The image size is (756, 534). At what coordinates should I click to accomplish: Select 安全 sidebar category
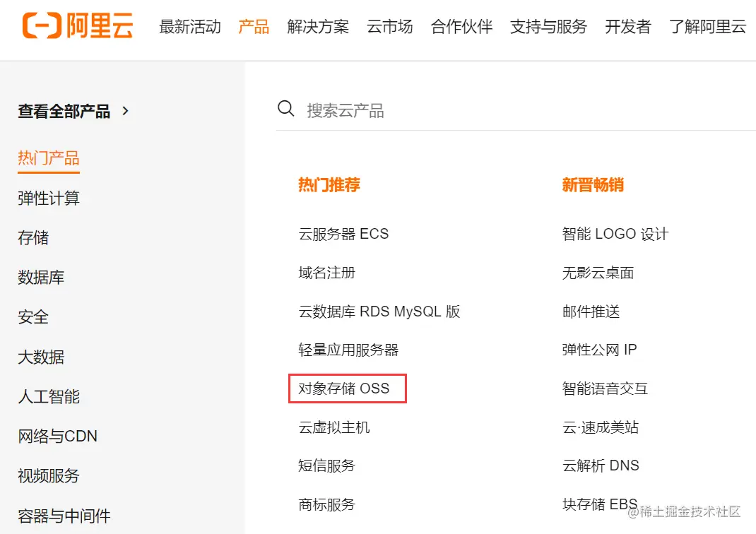coord(33,317)
